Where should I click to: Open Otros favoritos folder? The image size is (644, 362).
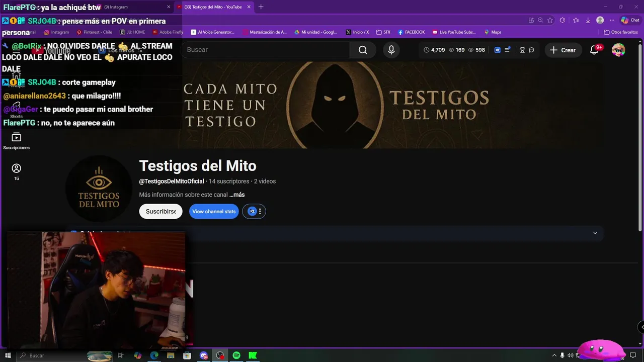pyautogui.click(x=621, y=32)
